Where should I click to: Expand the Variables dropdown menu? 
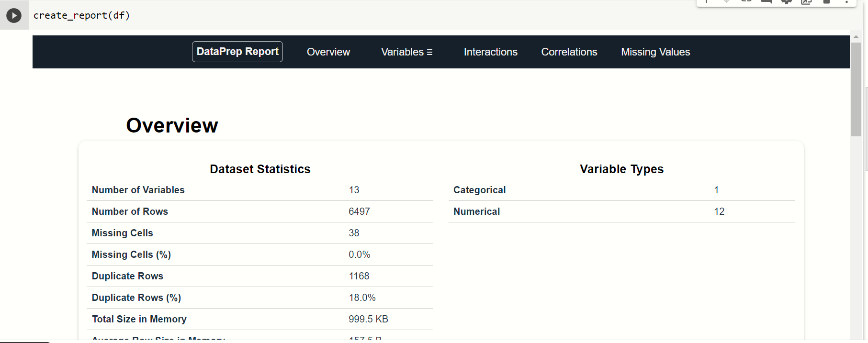407,52
